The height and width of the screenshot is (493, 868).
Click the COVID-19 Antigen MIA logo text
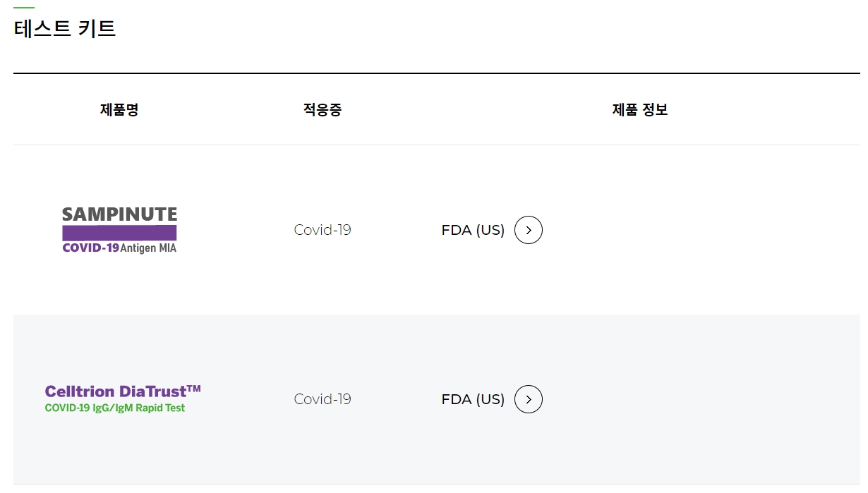119,247
